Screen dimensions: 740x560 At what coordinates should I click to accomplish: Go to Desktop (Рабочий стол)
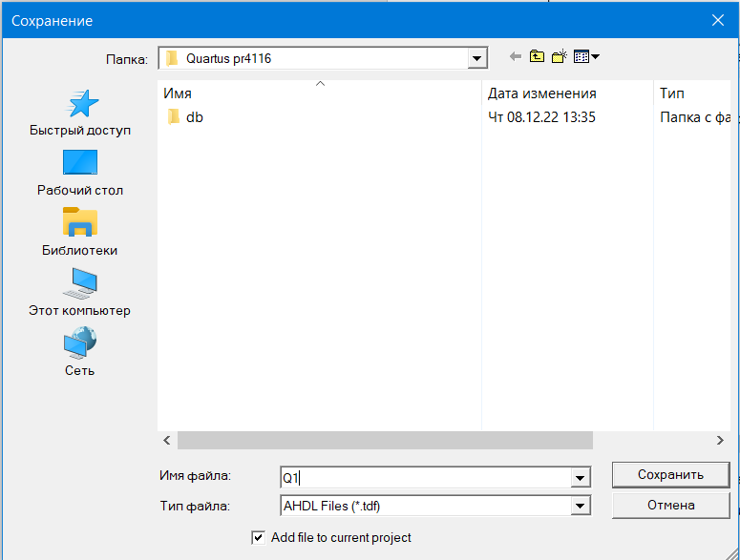point(80,173)
